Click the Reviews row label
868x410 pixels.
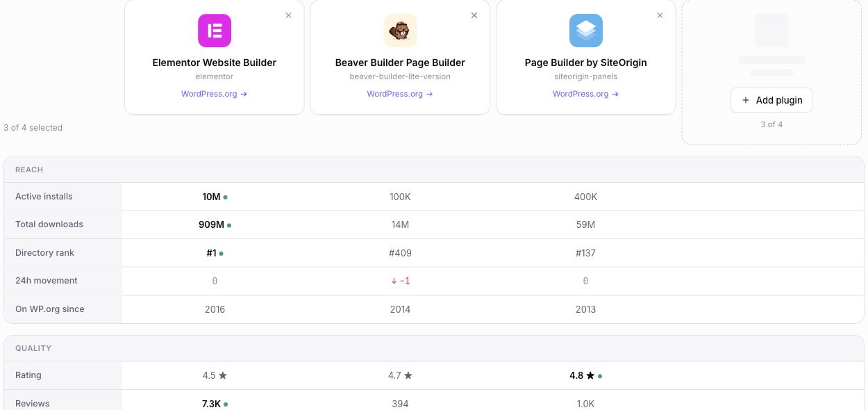[x=33, y=404]
